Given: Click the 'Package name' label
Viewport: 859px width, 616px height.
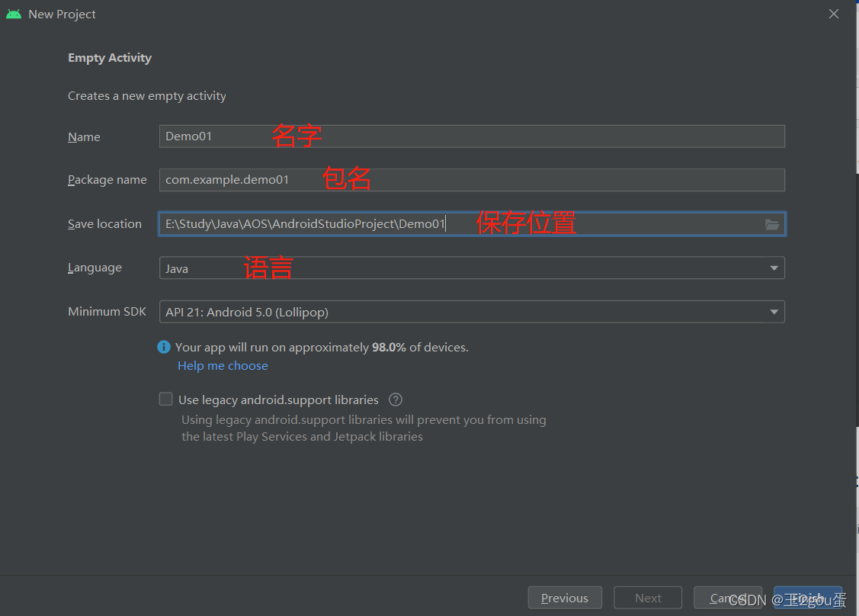Looking at the screenshot, I should pyautogui.click(x=107, y=180).
